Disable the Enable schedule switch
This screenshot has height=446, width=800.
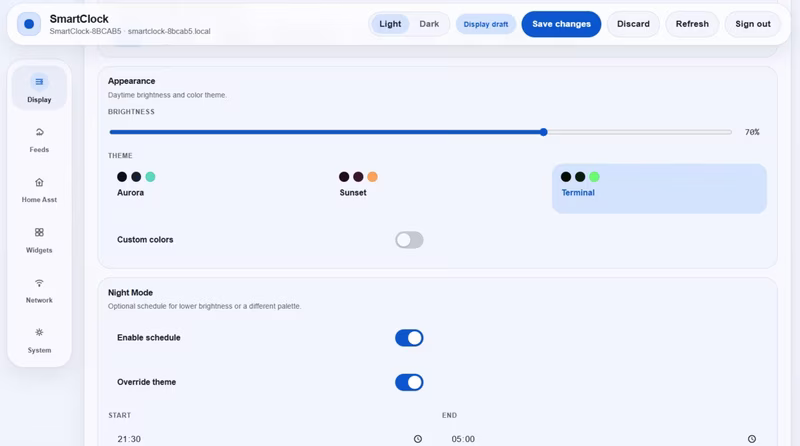tap(409, 338)
